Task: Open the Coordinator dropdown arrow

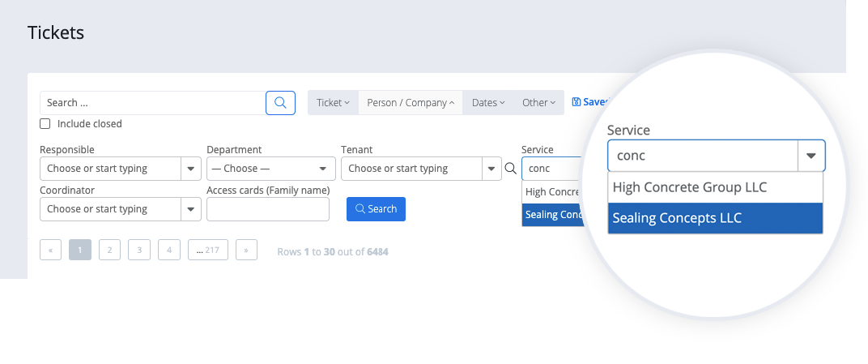Action: pyautogui.click(x=191, y=209)
